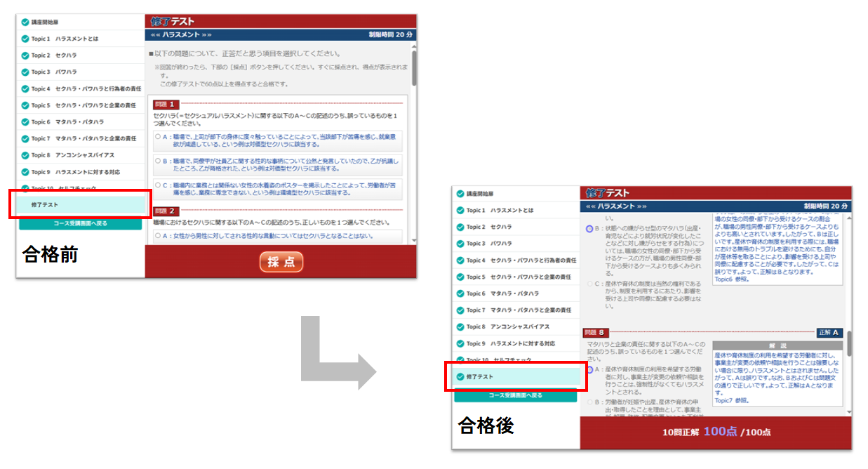Click «« ハラスメント »» heading in 合格後 window
Image resolution: width=868 pixels, height=469 pixels.
point(616,206)
